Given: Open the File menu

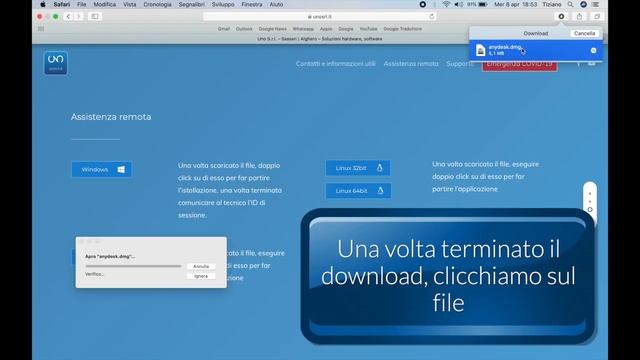Looking at the screenshot, I should click(x=82, y=4).
